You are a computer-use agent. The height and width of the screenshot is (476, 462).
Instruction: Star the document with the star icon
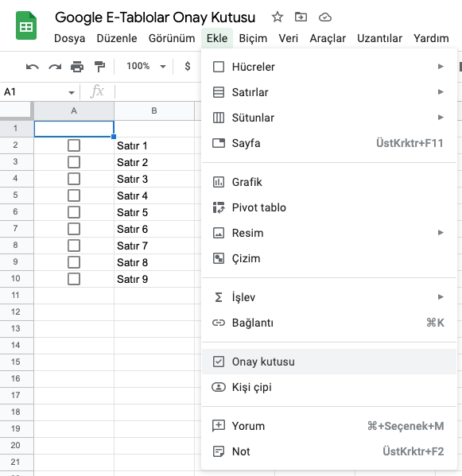277,17
